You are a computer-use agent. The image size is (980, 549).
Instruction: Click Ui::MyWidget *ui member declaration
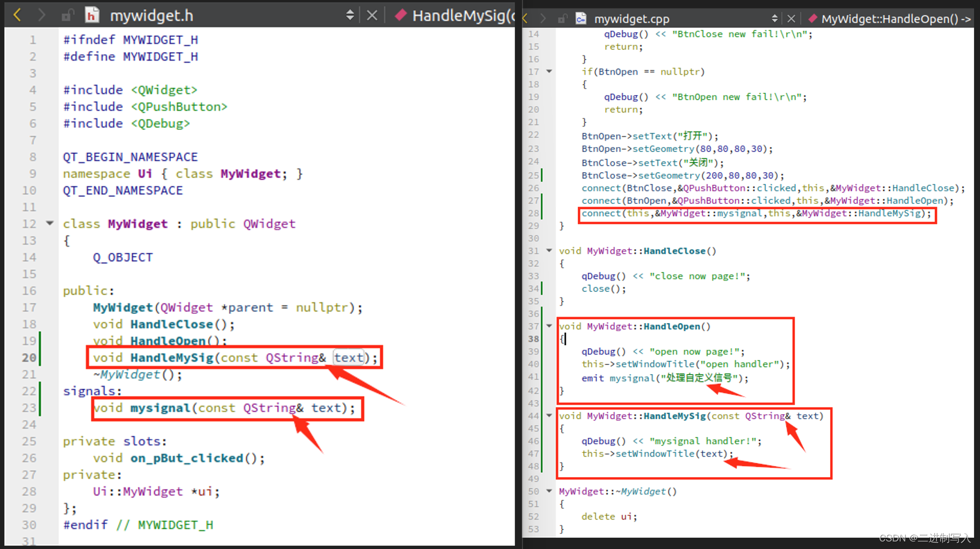point(156,491)
